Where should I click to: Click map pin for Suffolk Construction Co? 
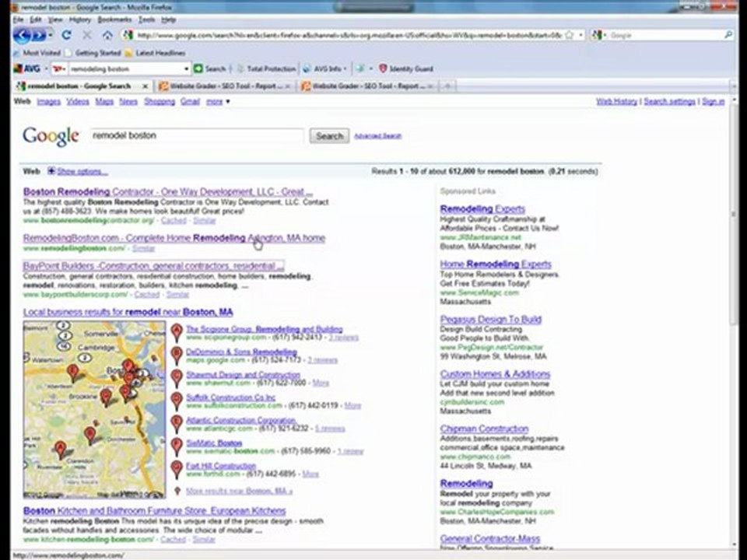pos(177,400)
